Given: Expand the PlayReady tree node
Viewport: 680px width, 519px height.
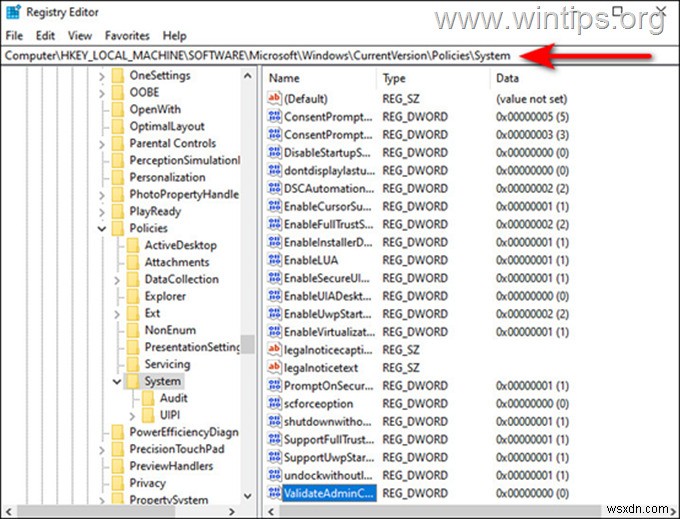Looking at the screenshot, I should (x=101, y=212).
